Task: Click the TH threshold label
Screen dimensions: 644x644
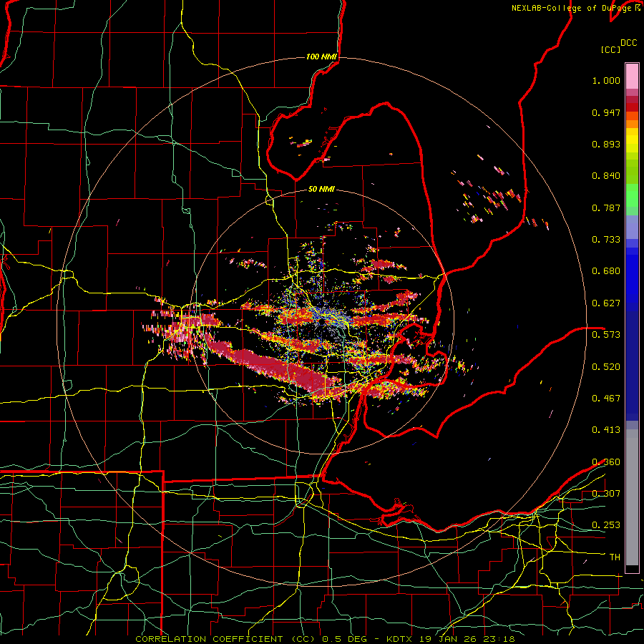Action: pyautogui.click(x=615, y=557)
